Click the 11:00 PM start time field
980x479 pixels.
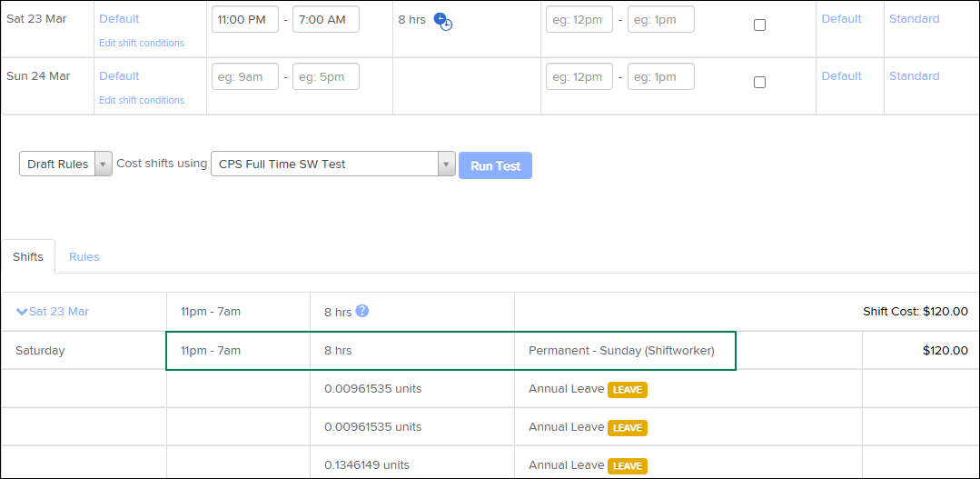pos(244,19)
